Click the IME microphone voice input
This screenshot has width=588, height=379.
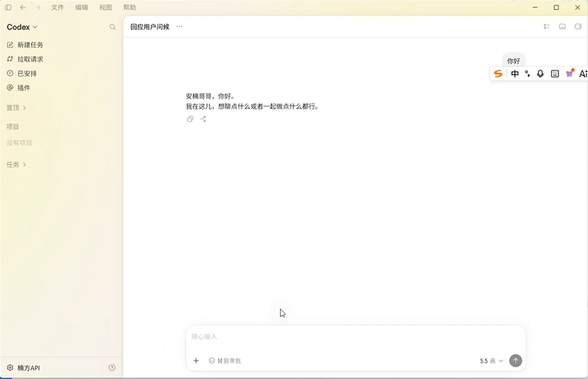540,74
